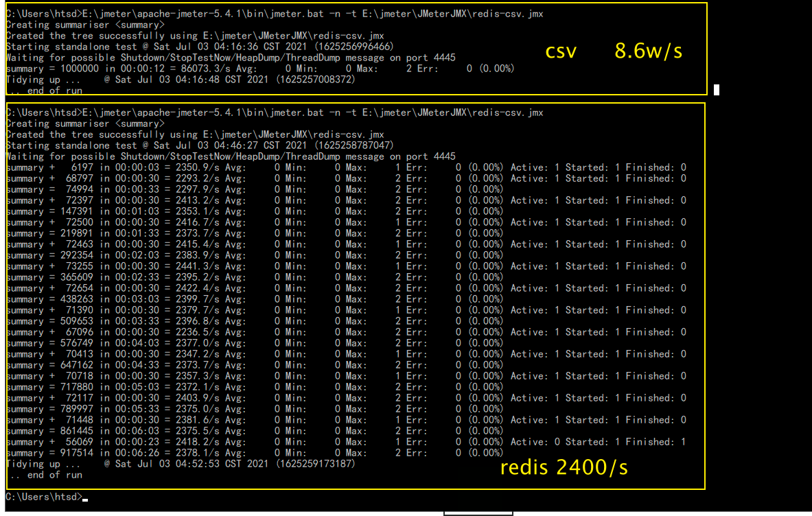Select 'Active: 0 Started: 1 Finished: 1' status
This screenshot has width=812, height=516.
click(x=599, y=442)
